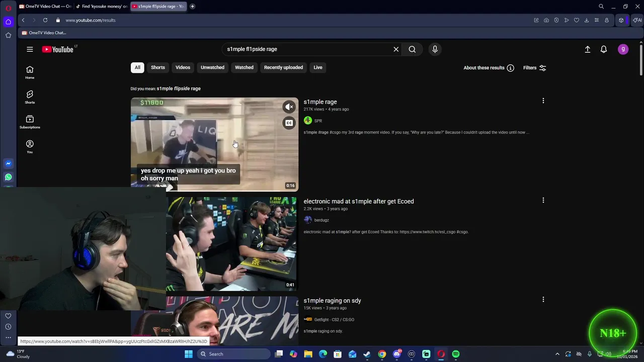Open Spotify from taskbar
The width and height of the screenshot is (644, 362).
(456, 354)
